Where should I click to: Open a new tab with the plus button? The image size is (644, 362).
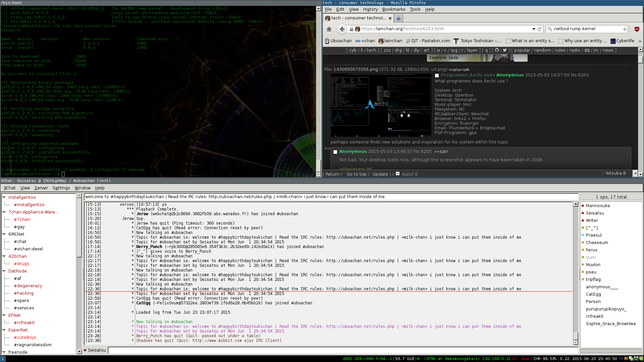pos(398,18)
